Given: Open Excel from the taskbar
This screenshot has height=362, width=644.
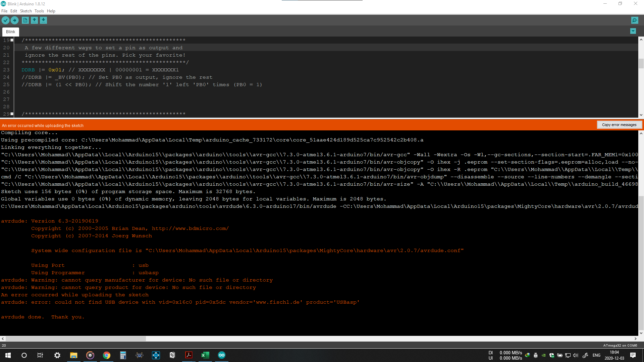Looking at the screenshot, I should (x=205, y=355).
